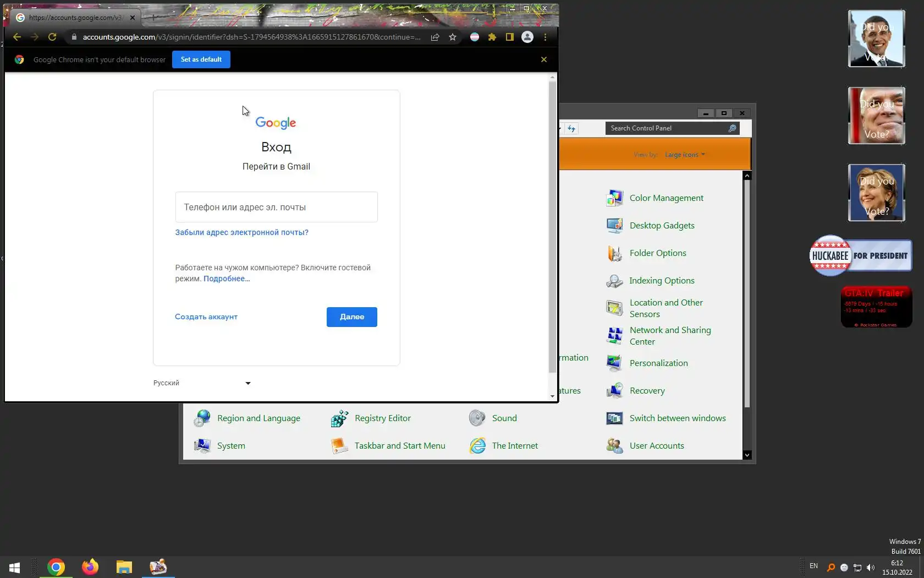Click Chrome scrollbar's down arrow

tap(552, 396)
